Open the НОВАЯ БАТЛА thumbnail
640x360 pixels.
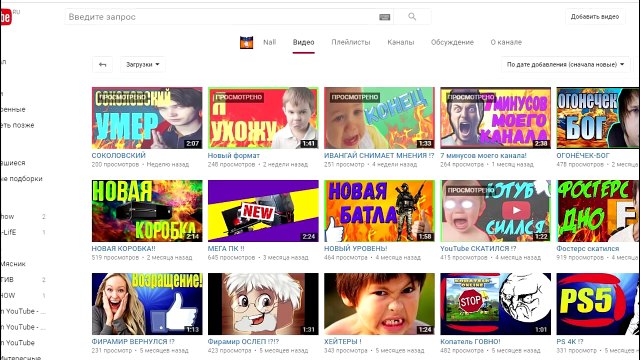tap(379, 211)
